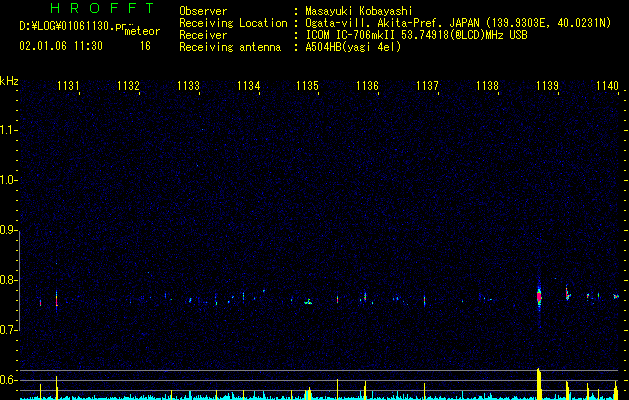Viewport: 629px width, 400px height.
Task: Click the 1136 time axis marker
Action: [367, 85]
